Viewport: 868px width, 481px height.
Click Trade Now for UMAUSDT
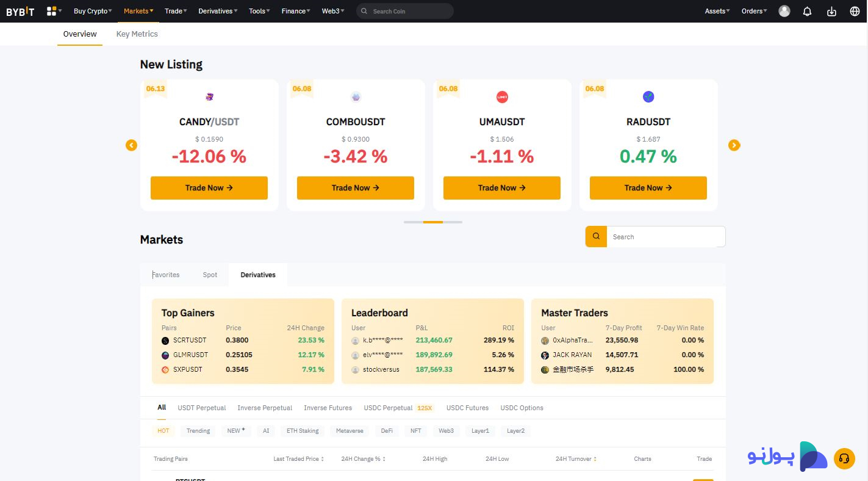502,188
